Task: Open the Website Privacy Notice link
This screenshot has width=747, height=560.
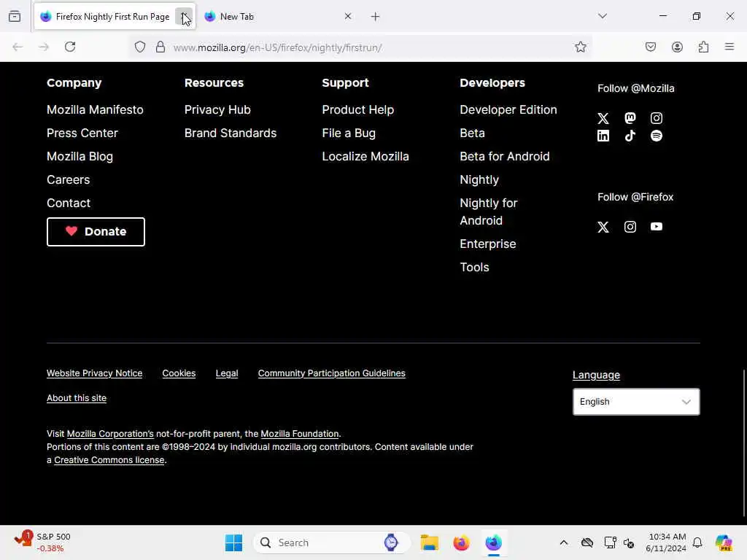Action: point(94,373)
